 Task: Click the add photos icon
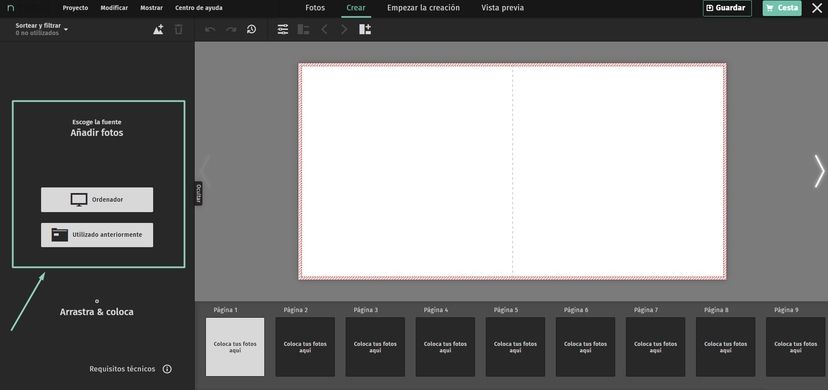[158, 30]
